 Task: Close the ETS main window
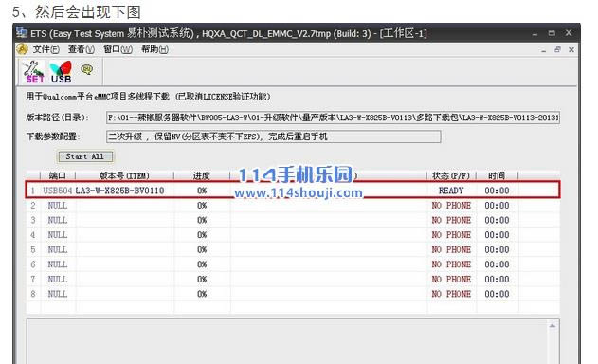(569, 33)
